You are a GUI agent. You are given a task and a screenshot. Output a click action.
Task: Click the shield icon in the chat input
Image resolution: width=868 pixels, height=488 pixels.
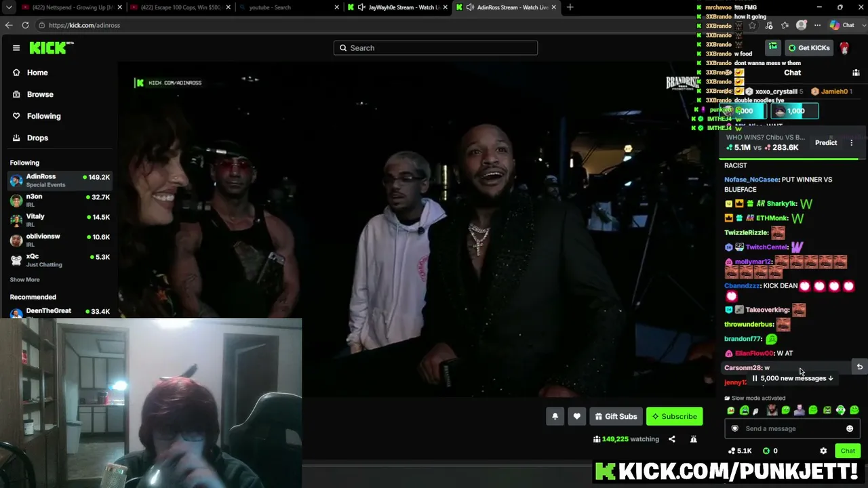734,428
